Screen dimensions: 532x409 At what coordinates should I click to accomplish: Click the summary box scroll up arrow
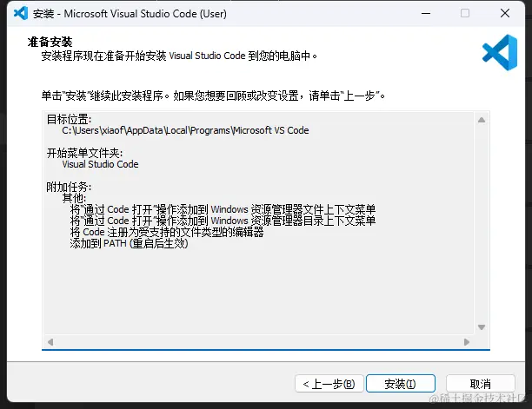(482, 120)
